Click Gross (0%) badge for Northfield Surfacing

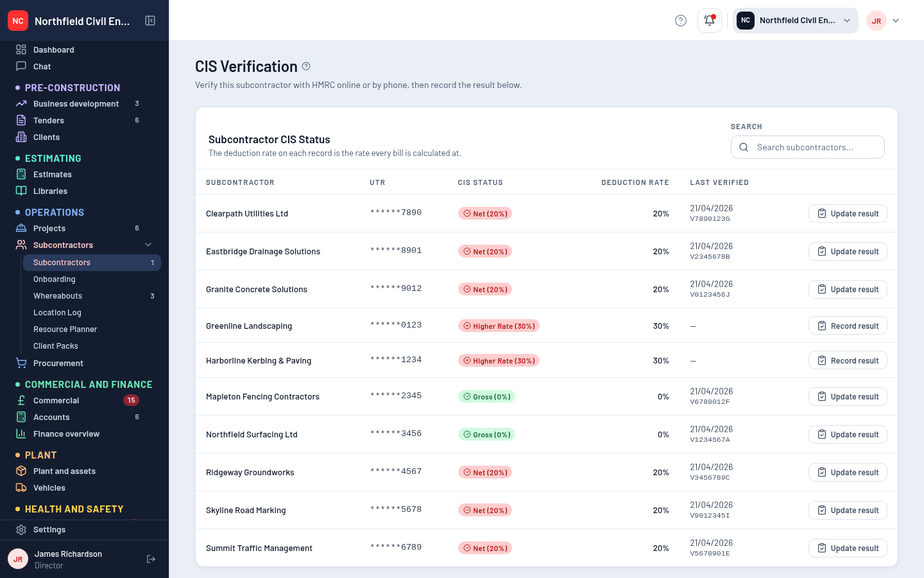coord(486,435)
